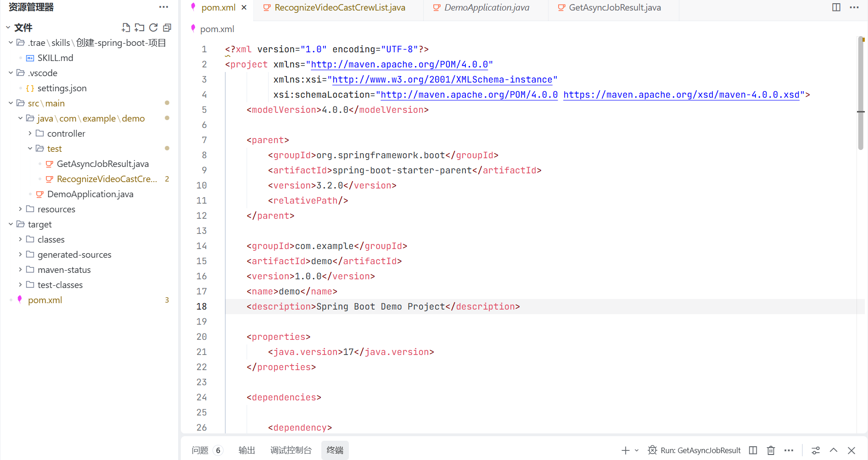The width and height of the screenshot is (868, 460).
Task: Create a new file in explorer
Action: [126, 28]
